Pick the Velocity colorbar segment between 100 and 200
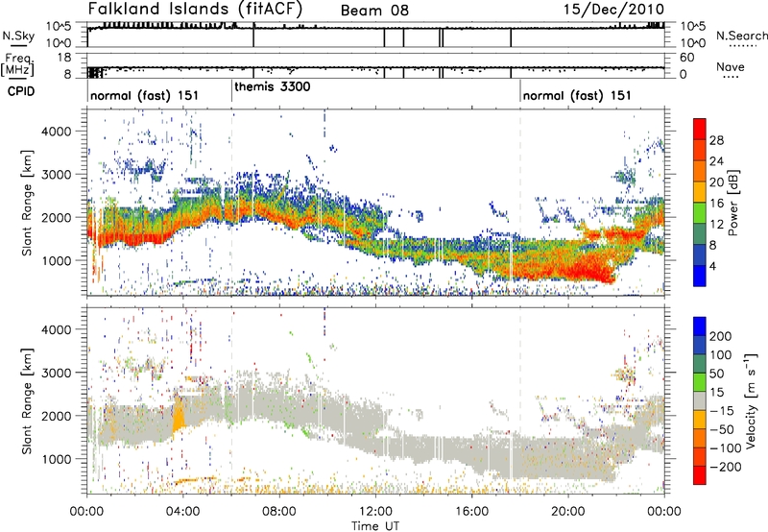768x532 pixels. pos(700,345)
